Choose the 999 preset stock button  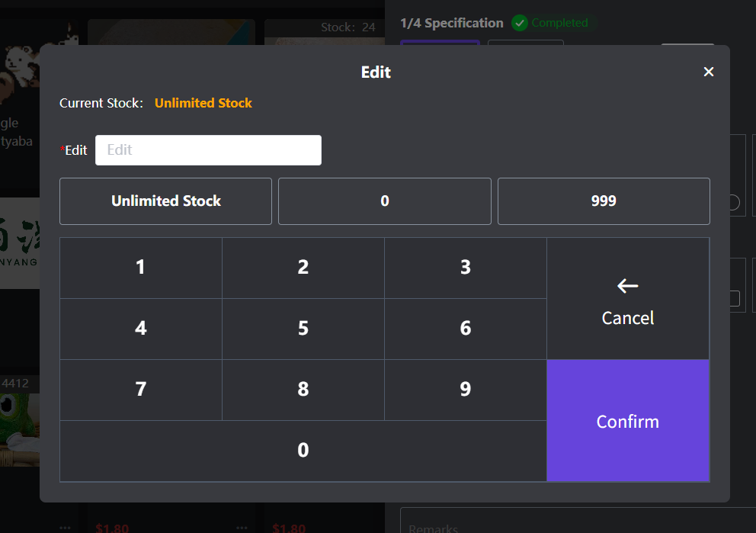[604, 201]
